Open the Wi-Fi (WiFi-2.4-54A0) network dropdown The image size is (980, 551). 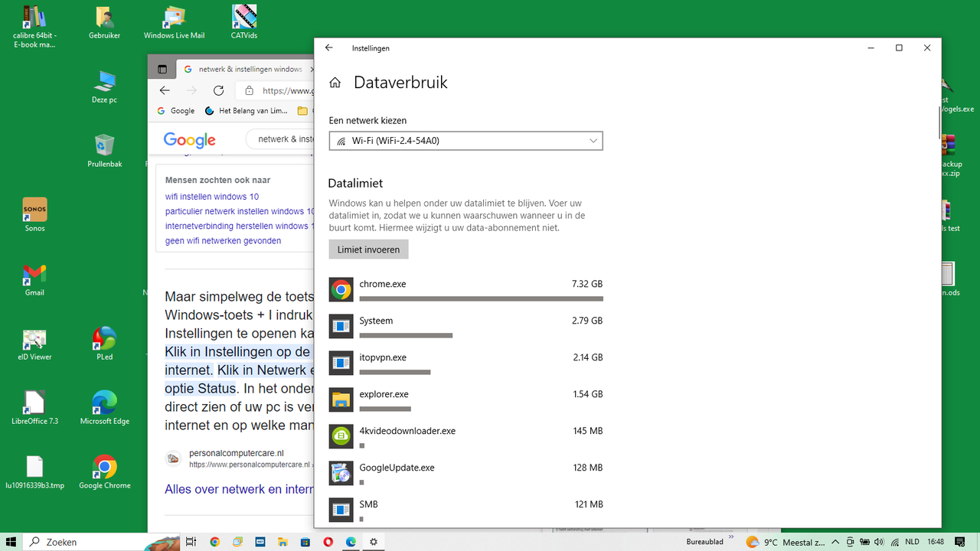pos(466,141)
